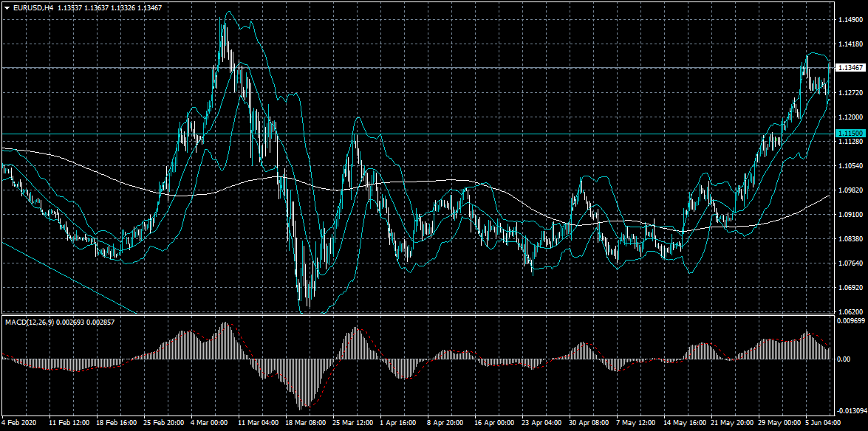This screenshot has height=431, width=868.
Task: Click the 23 Apr 04:00 time label
Action: 542,423
